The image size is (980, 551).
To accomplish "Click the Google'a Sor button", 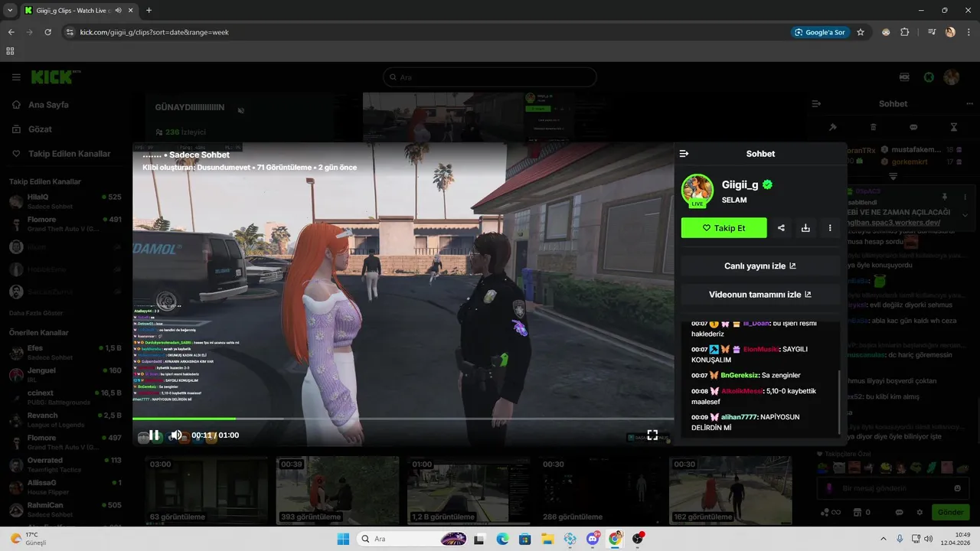I will click(820, 32).
